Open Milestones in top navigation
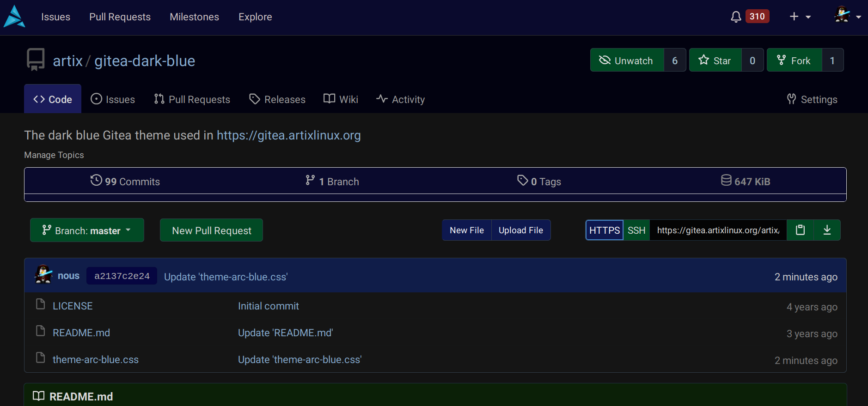 pos(194,17)
